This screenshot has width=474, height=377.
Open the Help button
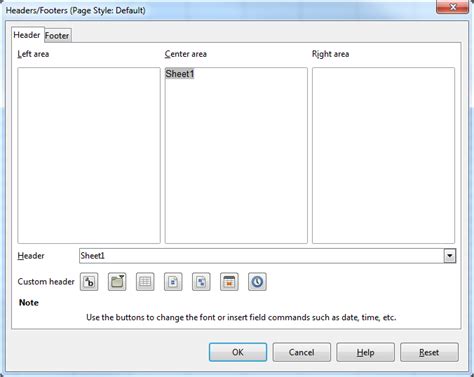pyautogui.click(x=365, y=352)
